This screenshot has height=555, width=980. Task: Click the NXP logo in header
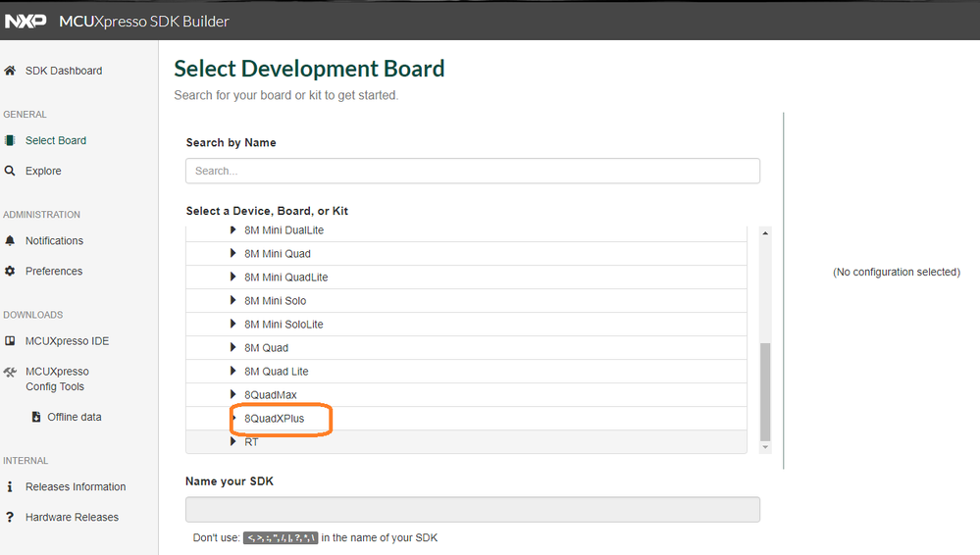(x=26, y=21)
